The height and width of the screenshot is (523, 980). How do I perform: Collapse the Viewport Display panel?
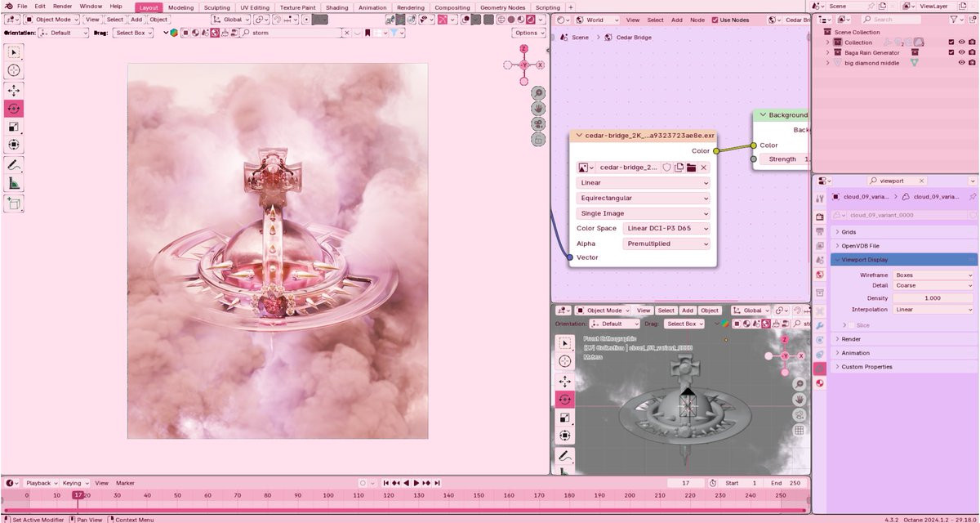tap(903, 260)
